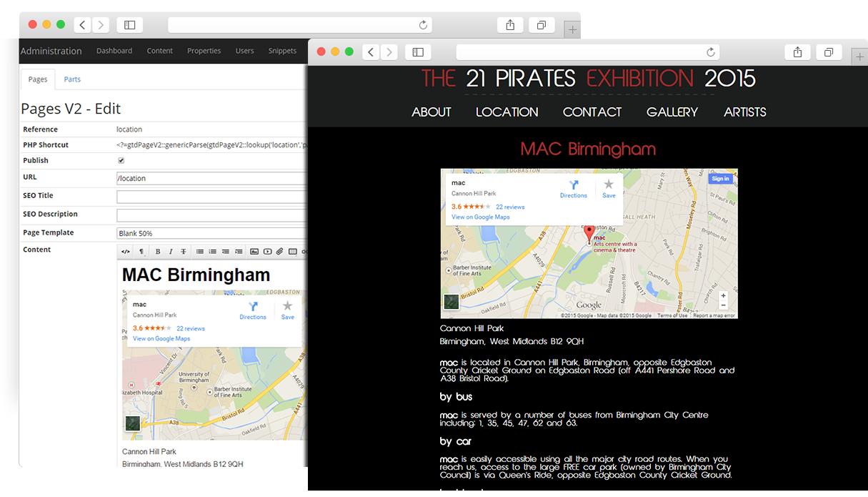868x497 pixels.
Task: Zoom out on the exhibition site map
Action: tap(723, 305)
